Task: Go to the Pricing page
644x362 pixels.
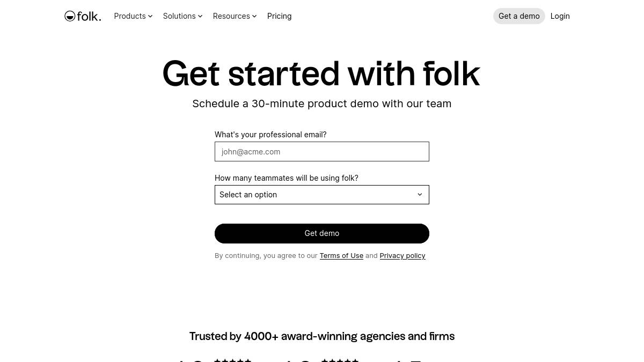Action: pos(279,16)
